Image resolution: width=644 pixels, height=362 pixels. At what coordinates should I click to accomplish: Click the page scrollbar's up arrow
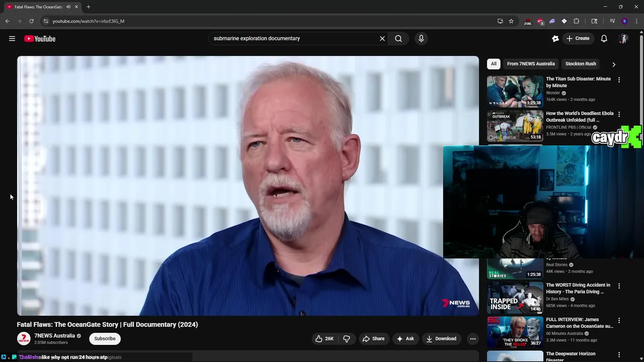pyautogui.click(x=641, y=33)
